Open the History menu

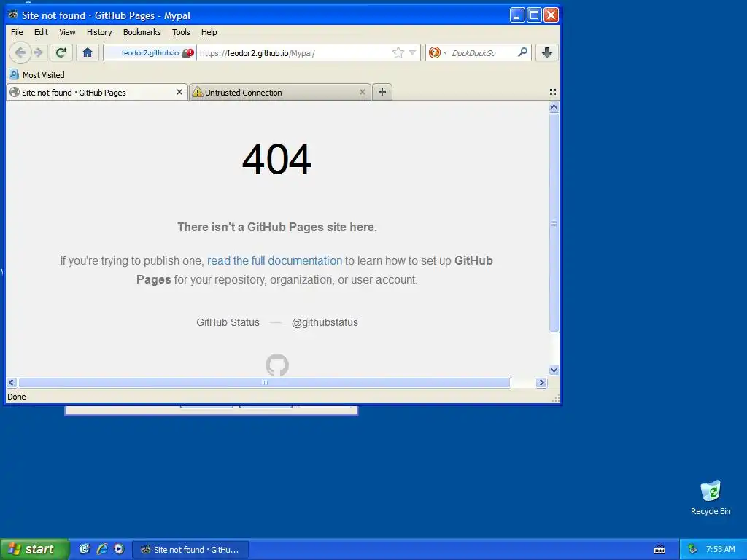pos(99,32)
